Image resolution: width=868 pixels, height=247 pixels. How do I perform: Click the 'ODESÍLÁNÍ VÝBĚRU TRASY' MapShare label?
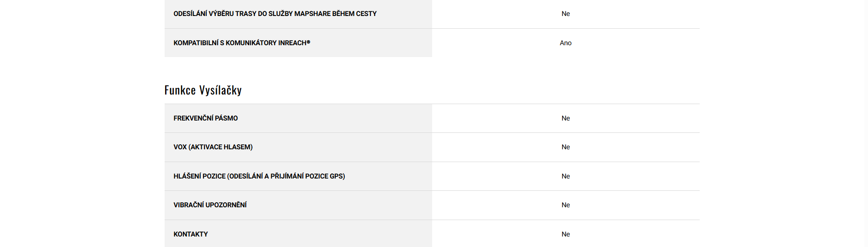tap(274, 14)
